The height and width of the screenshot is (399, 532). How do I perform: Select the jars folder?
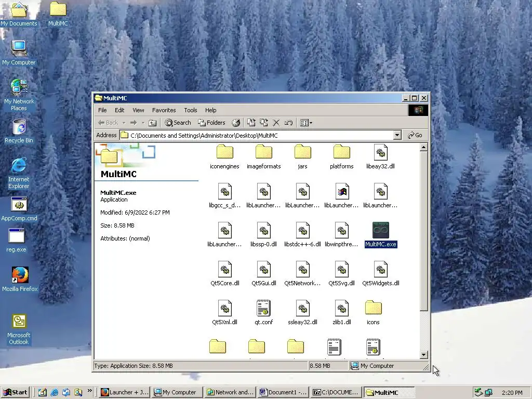coord(303,157)
